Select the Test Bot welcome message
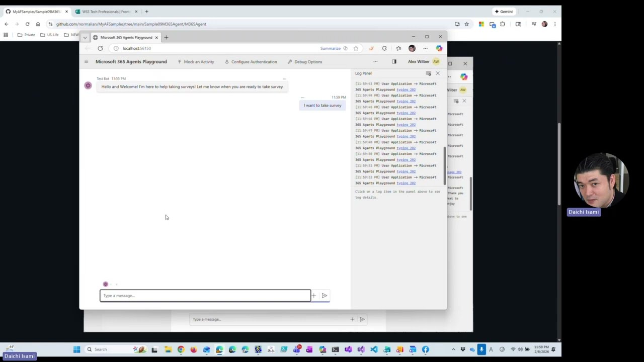This screenshot has height=362, width=644. [x=192, y=87]
